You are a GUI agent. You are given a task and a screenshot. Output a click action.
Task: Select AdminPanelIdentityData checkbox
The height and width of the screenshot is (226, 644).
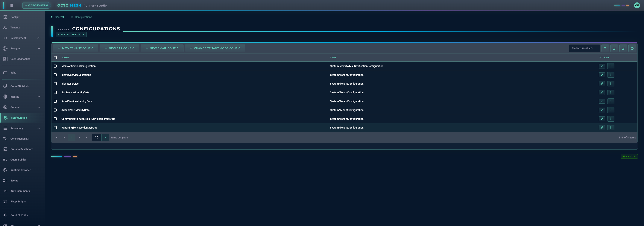pos(55,110)
